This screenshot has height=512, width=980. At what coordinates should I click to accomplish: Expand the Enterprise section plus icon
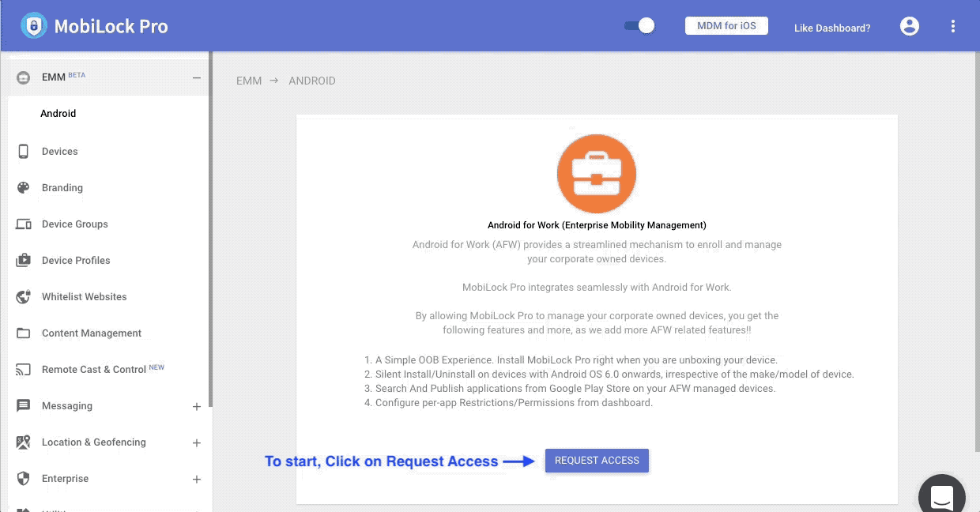(x=197, y=480)
